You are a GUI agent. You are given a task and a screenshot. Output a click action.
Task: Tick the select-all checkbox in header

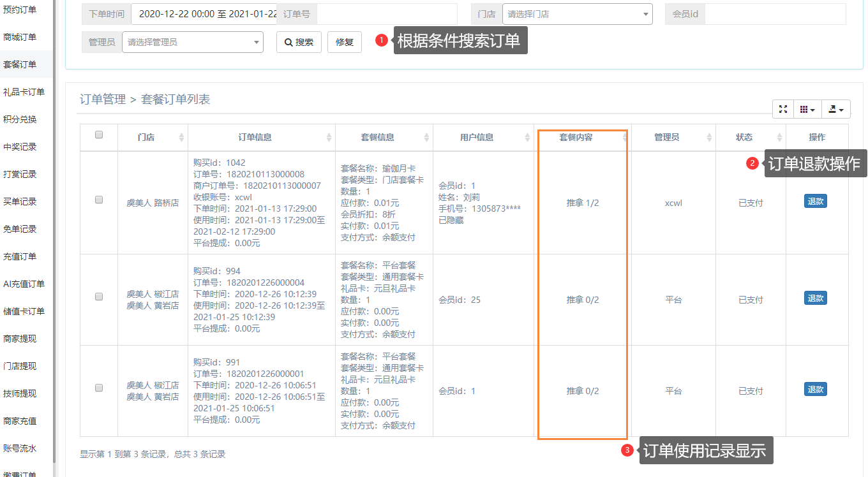click(99, 135)
